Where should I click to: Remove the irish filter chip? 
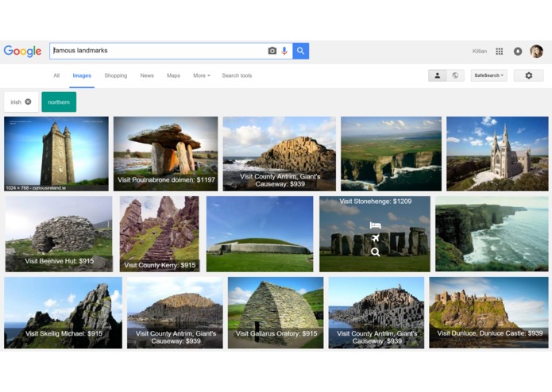[x=28, y=102]
